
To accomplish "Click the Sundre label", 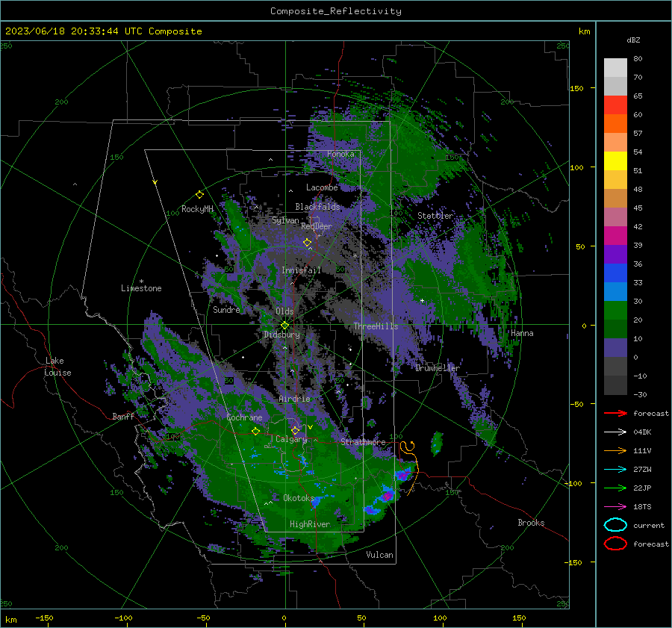I will pyautogui.click(x=226, y=309).
